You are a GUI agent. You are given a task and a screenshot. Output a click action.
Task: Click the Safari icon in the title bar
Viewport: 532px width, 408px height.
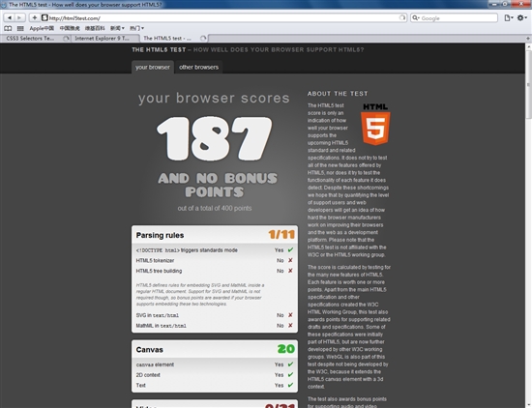4,5
